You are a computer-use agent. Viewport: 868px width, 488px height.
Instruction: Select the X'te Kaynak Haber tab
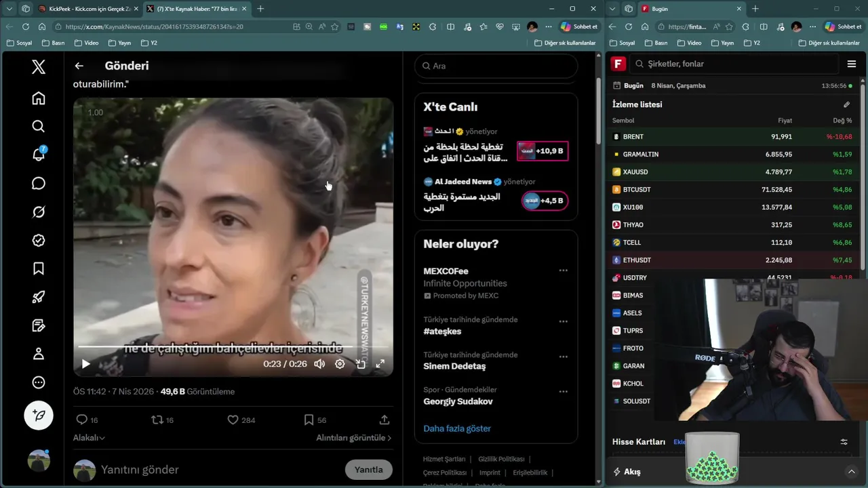pyautogui.click(x=195, y=9)
